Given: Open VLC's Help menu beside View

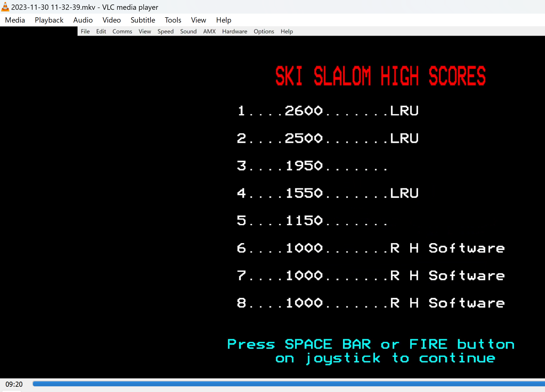Looking at the screenshot, I should 223,20.
